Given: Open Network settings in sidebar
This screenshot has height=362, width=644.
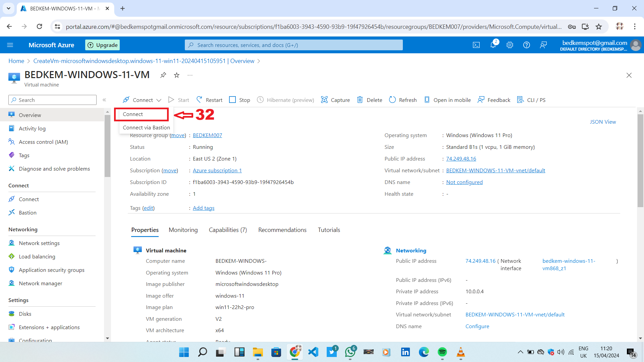Looking at the screenshot, I should pyautogui.click(x=39, y=243).
